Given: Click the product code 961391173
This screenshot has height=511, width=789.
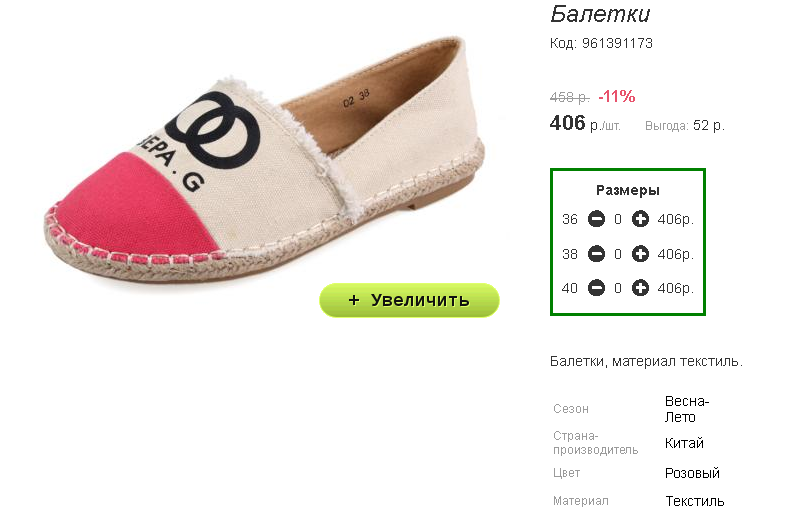Looking at the screenshot, I should pyautogui.click(x=617, y=43).
